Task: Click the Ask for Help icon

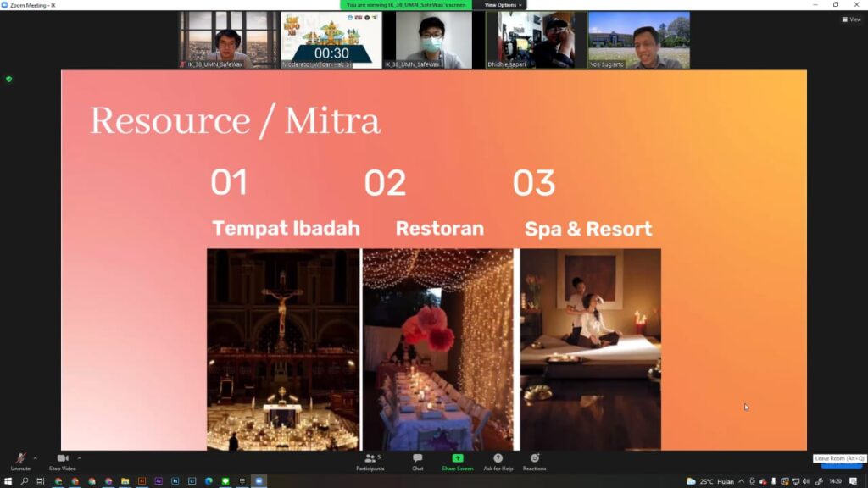Action: pyautogui.click(x=498, y=459)
